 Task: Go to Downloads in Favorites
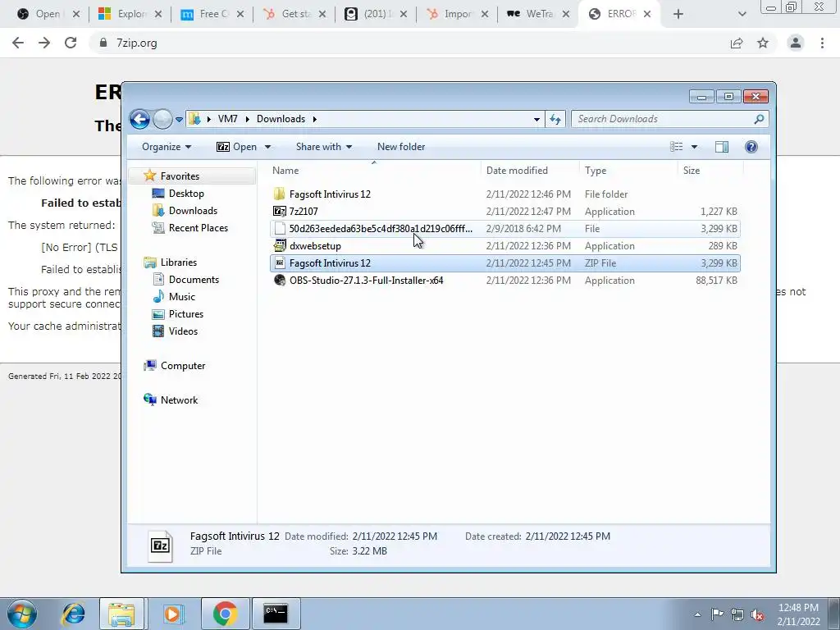(x=193, y=211)
